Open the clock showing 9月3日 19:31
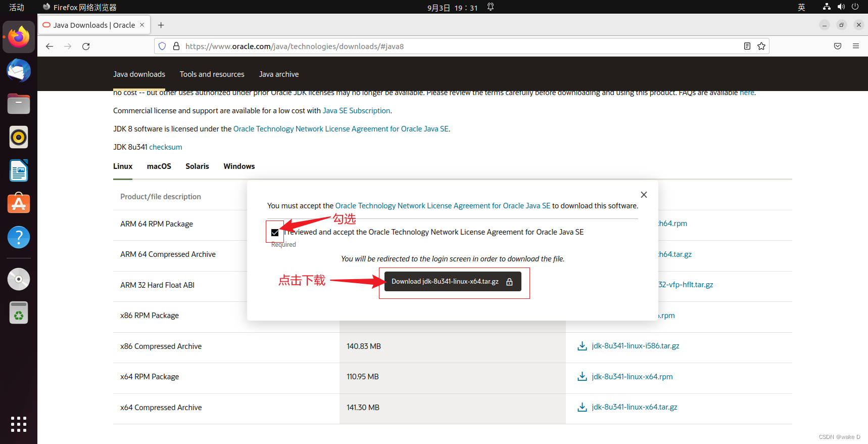Image resolution: width=868 pixels, height=444 pixels. point(452,8)
